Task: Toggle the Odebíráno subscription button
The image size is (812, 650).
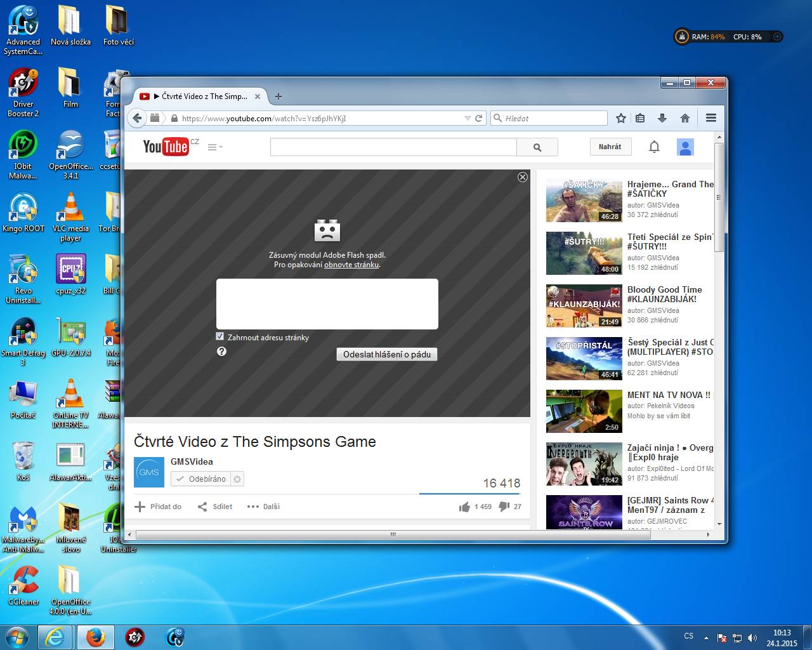Action: click(x=200, y=479)
